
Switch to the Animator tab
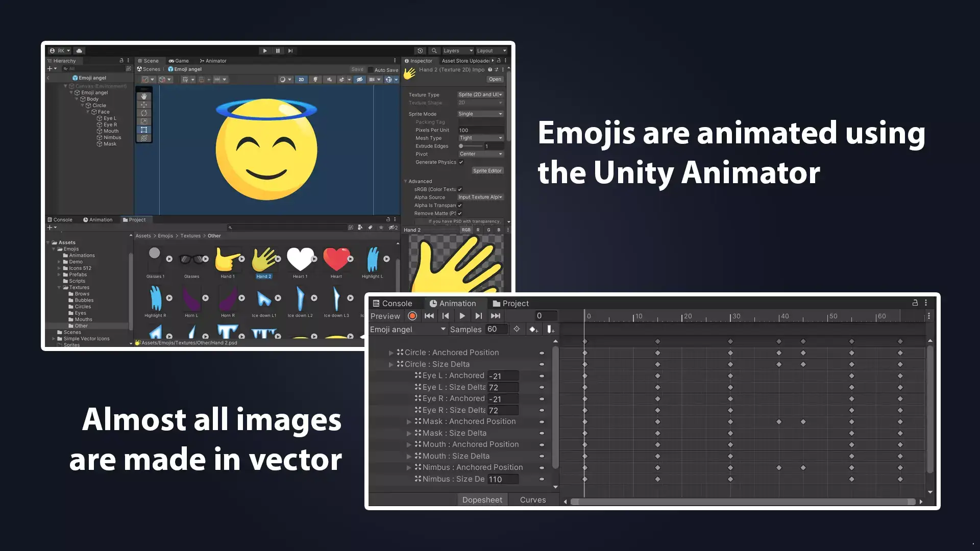pyautogui.click(x=213, y=61)
